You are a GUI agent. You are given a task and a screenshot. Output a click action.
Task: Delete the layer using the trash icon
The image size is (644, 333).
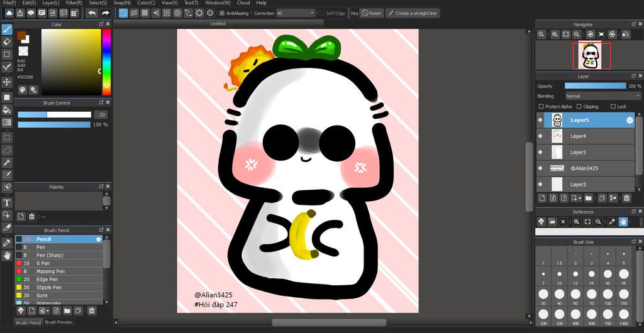[x=626, y=198]
